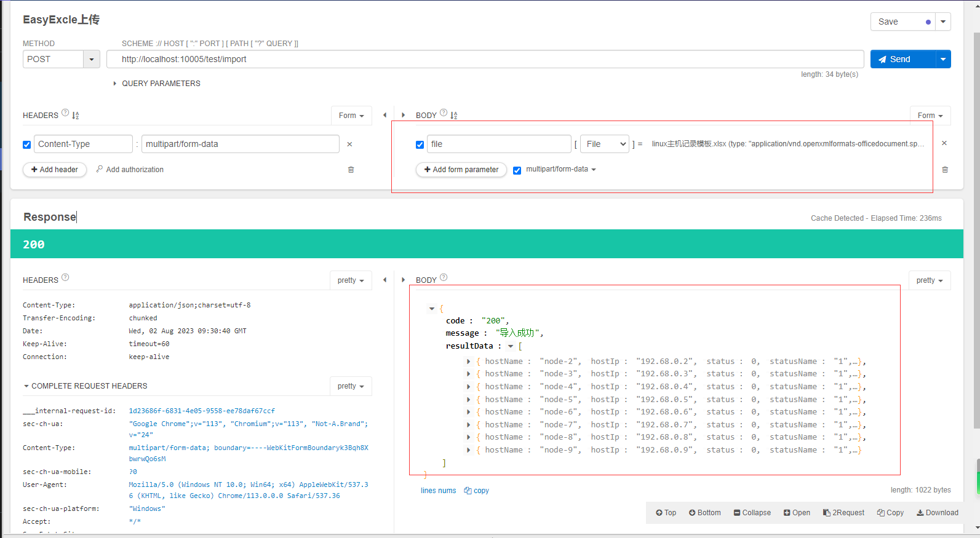This screenshot has height=538, width=980.
Task: Remove the Content-Type header row
Action: 349,144
